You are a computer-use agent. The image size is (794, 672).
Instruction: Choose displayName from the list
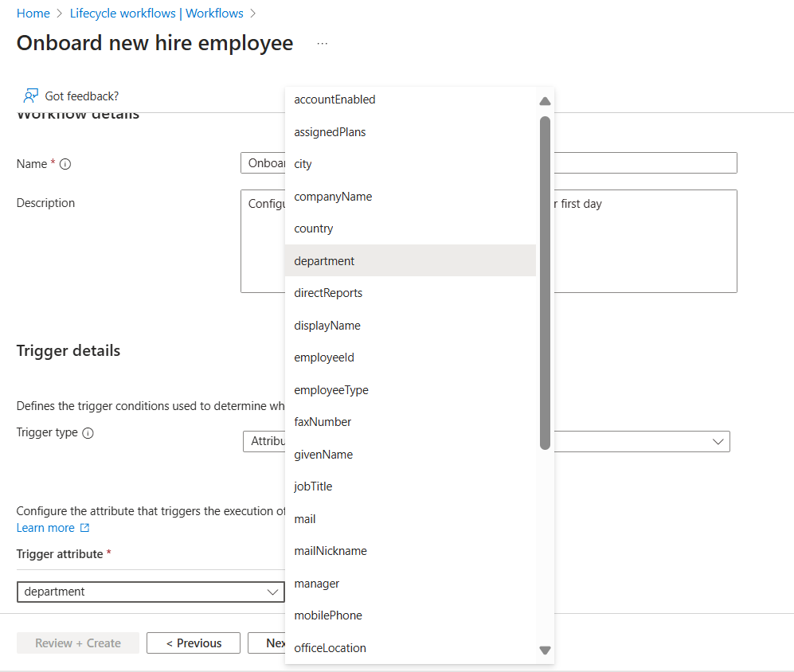410,326
